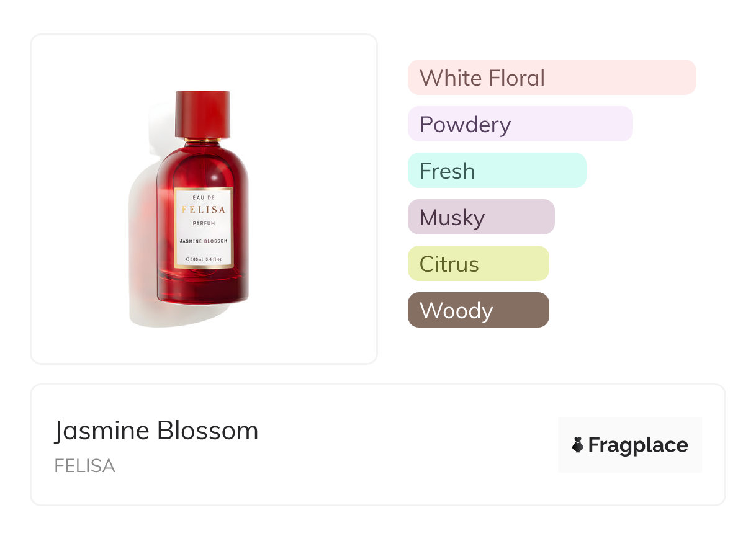This screenshot has width=756, height=536.
Task: Select the Powdery accord bar
Action: 520,124
